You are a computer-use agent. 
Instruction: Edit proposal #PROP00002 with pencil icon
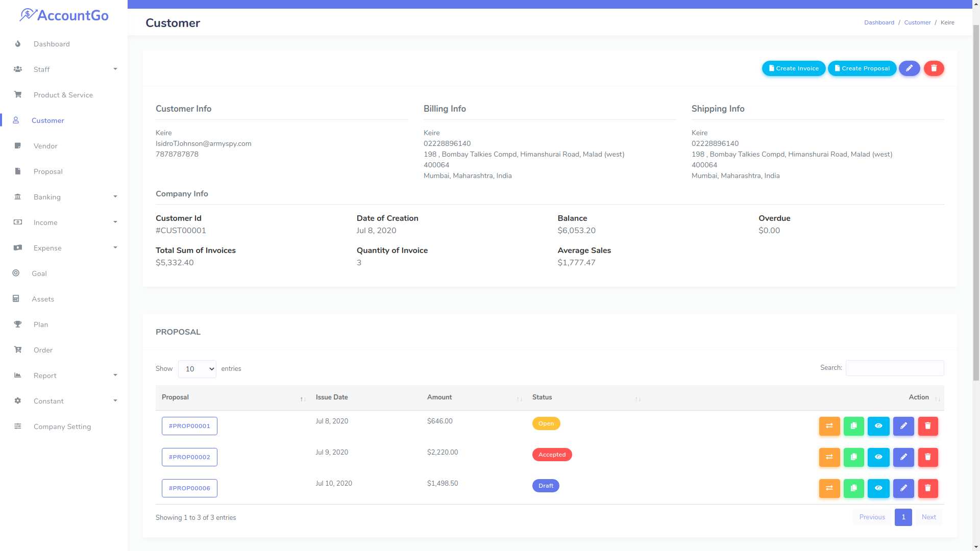pyautogui.click(x=903, y=458)
